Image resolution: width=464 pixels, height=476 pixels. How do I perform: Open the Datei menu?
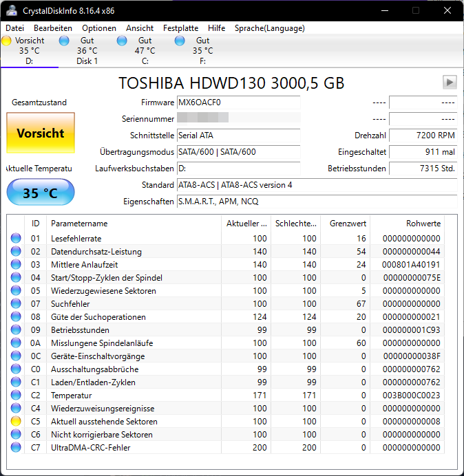[14, 28]
